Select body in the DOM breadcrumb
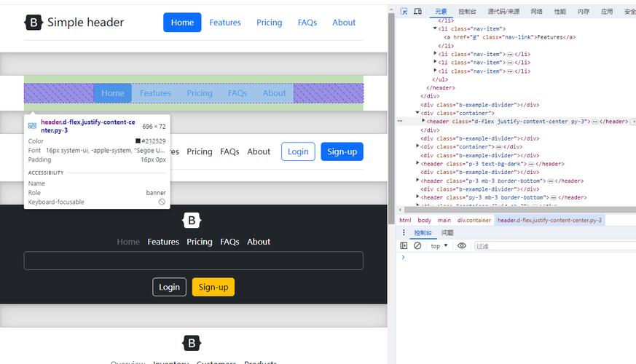This screenshot has height=364, width=636. (424, 220)
